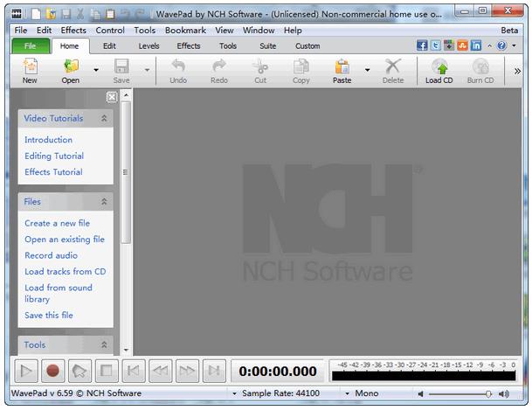Click the Play button in transport bar
This screenshot has width=532, height=410.
pyautogui.click(x=26, y=371)
